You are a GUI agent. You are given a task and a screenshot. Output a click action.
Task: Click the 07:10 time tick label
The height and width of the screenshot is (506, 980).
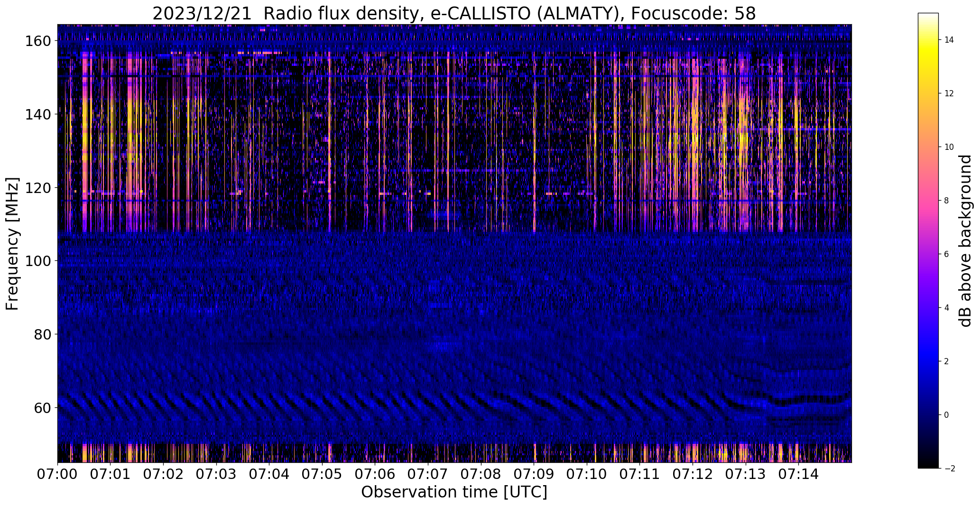(x=587, y=474)
